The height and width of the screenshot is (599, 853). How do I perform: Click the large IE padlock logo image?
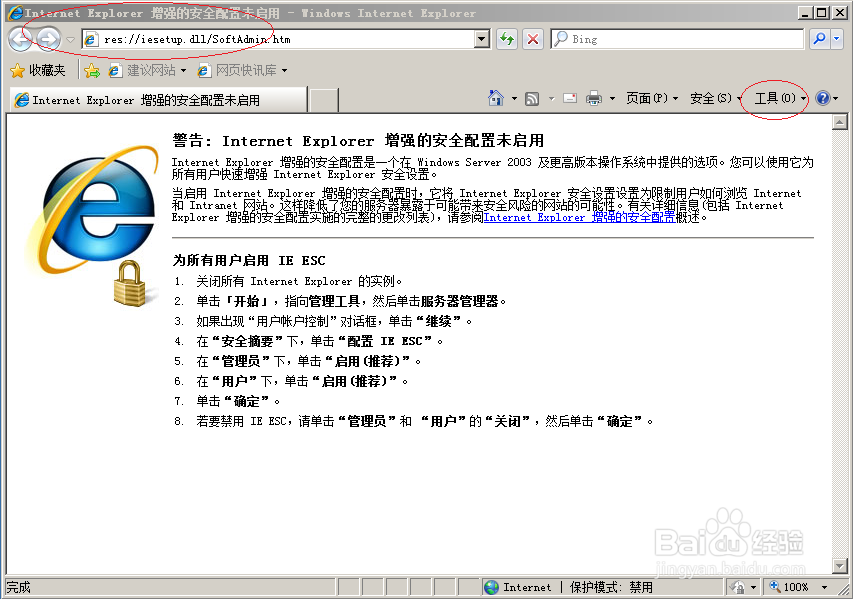click(92, 225)
